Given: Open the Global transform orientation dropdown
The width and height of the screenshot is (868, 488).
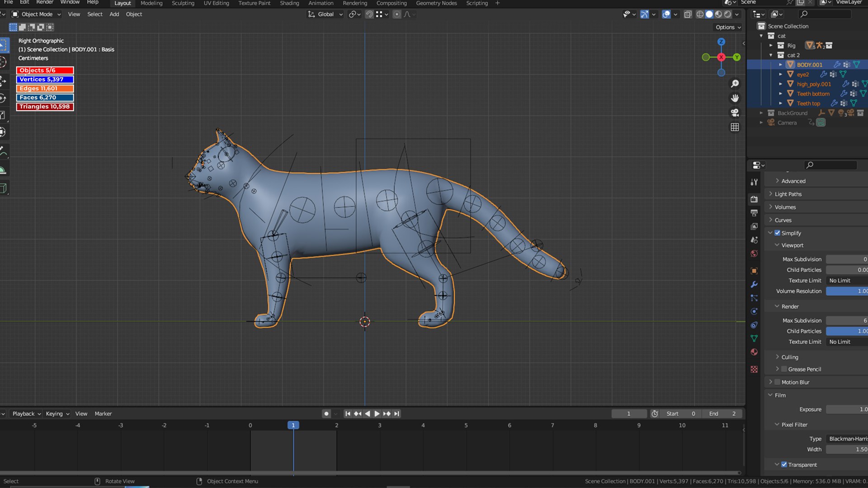Looking at the screenshot, I should [x=325, y=14].
